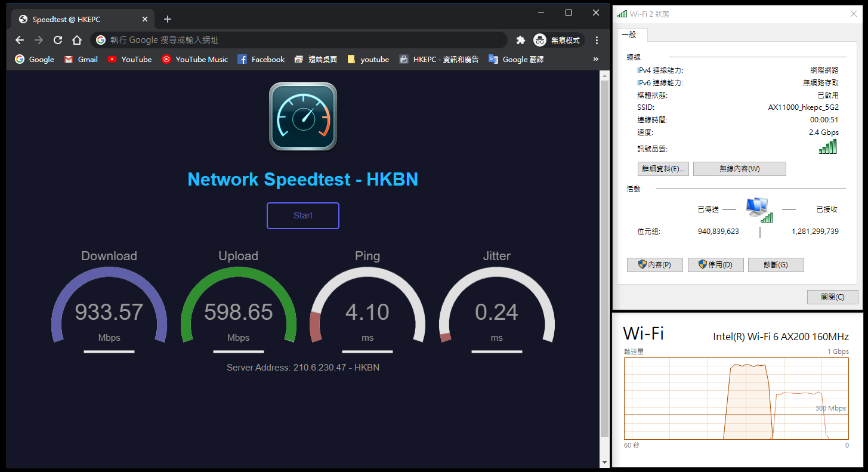The image size is (868, 472).
Task: Open the extensions puzzle icon
Action: pyautogui.click(x=520, y=40)
